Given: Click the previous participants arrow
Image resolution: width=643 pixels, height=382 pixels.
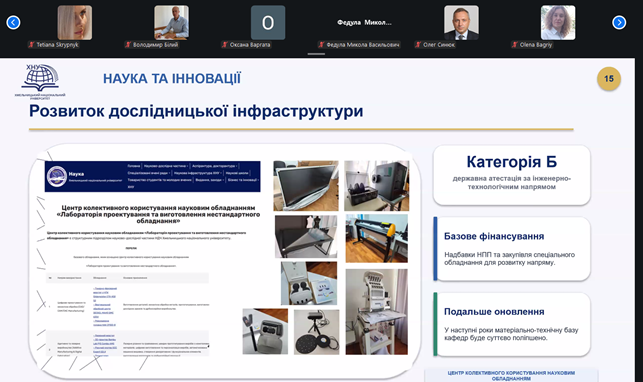Looking at the screenshot, I should point(13,22).
